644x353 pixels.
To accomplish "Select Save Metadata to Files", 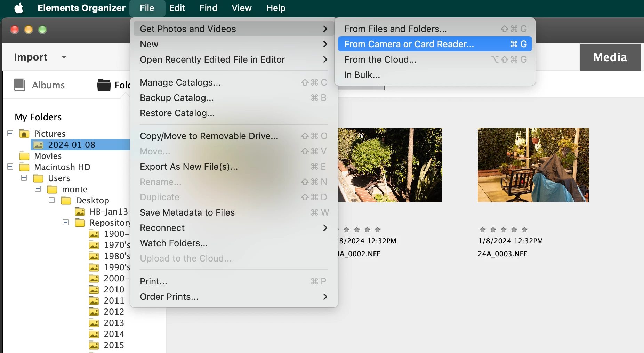I will 234,212.
